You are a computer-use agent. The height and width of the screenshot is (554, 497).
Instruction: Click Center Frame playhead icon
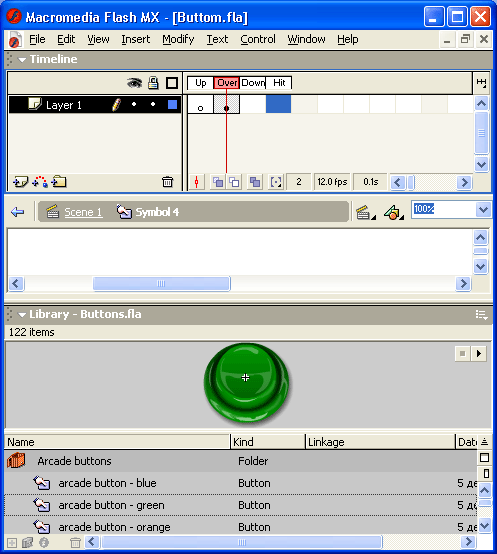tap(197, 182)
